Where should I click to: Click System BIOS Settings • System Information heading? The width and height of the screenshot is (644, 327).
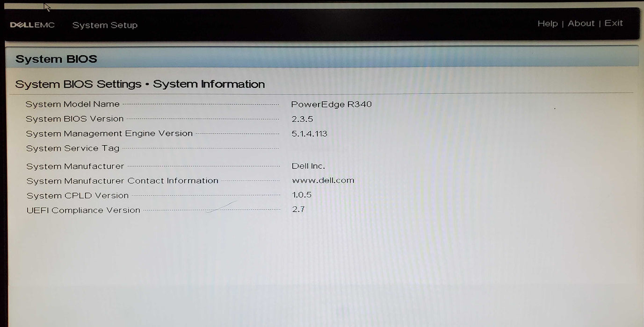(x=140, y=84)
